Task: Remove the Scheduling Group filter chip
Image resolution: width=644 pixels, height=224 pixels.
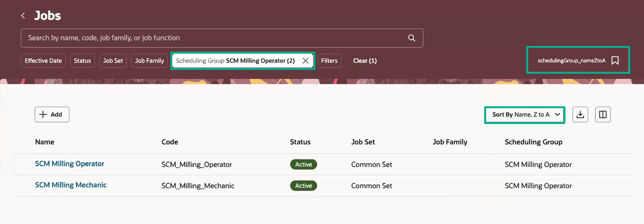Action: (x=305, y=61)
